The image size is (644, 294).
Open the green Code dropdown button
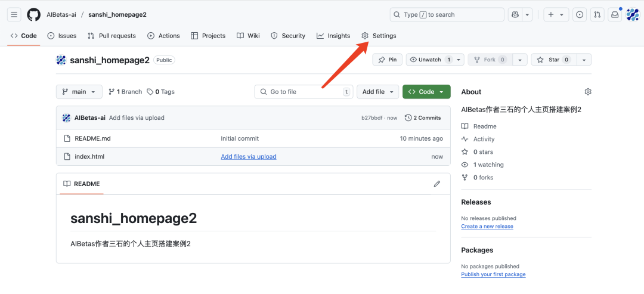click(x=426, y=92)
